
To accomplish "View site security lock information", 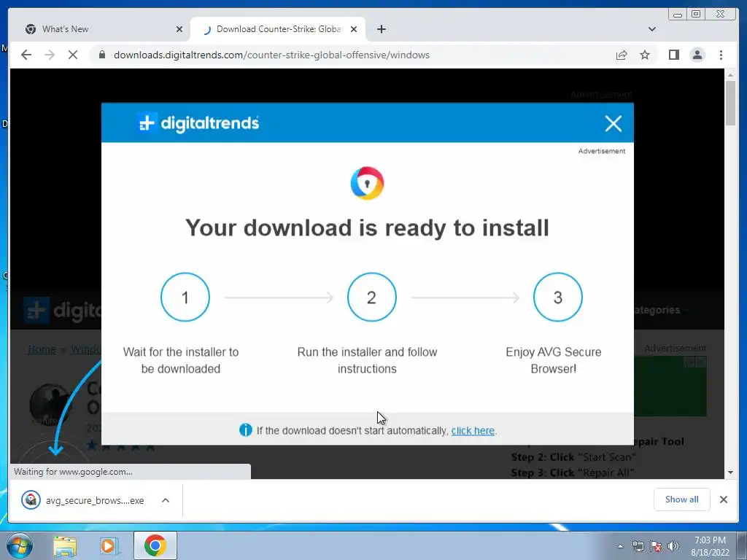I will [101, 55].
